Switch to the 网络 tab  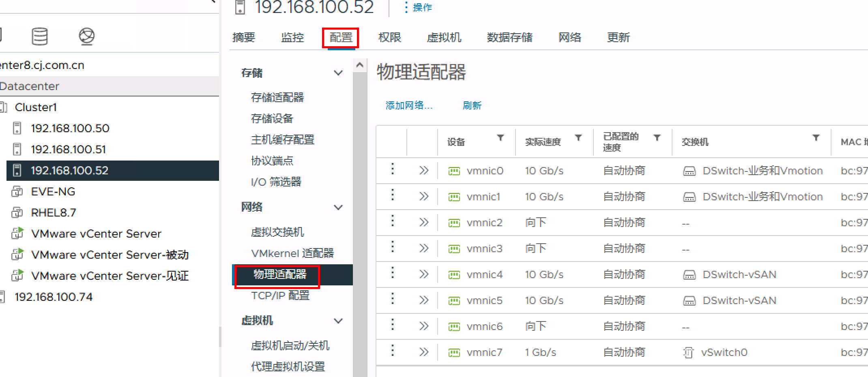(x=570, y=37)
